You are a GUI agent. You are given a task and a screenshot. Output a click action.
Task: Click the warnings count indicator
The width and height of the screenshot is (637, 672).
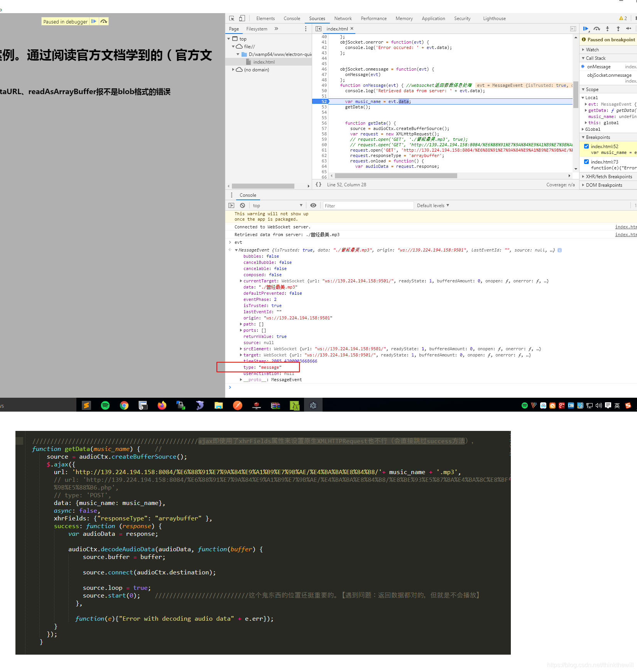point(623,18)
